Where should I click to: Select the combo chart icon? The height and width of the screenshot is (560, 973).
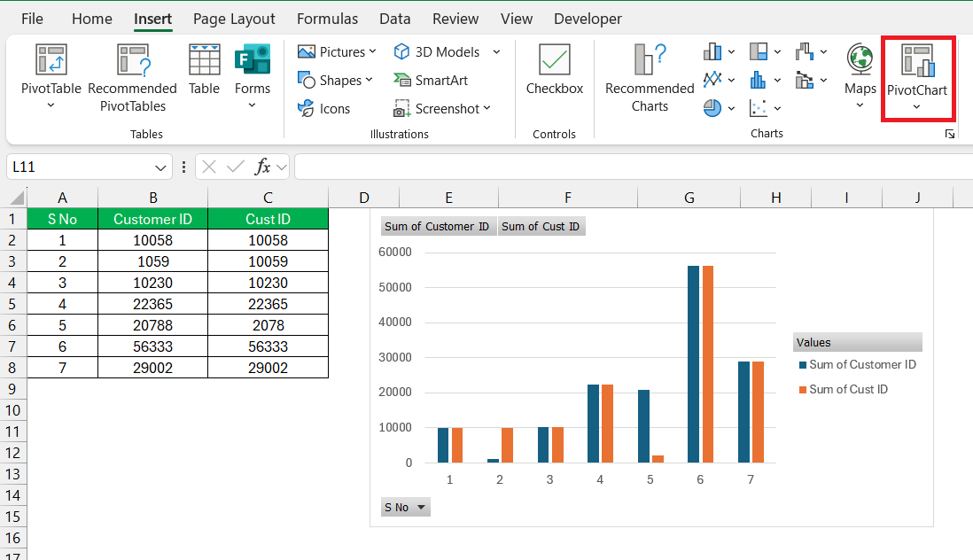tap(805, 80)
